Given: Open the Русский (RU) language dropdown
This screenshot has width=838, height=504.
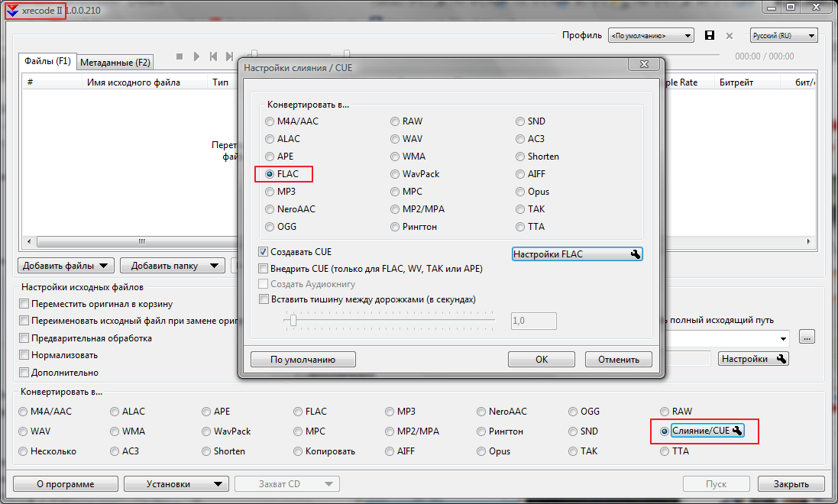Looking at the screenshot, I should pyautogui.click(x=784, y=36).
